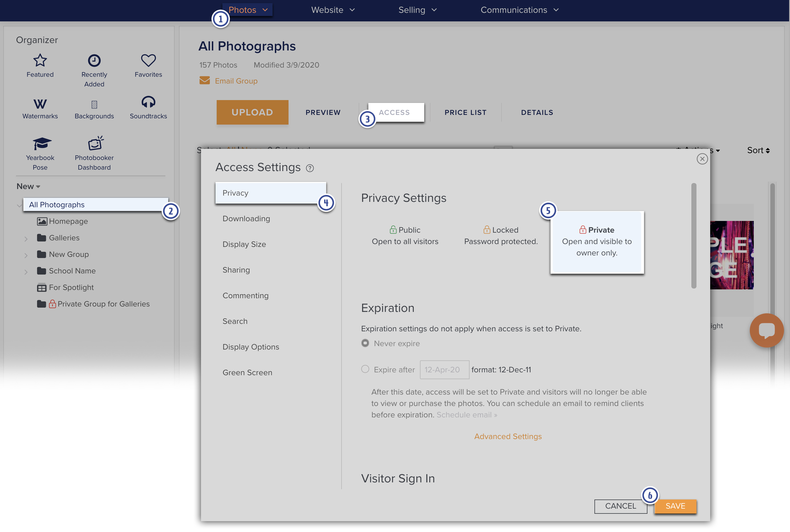
Task: Select the Private privacy option
Action: [597, 241]
